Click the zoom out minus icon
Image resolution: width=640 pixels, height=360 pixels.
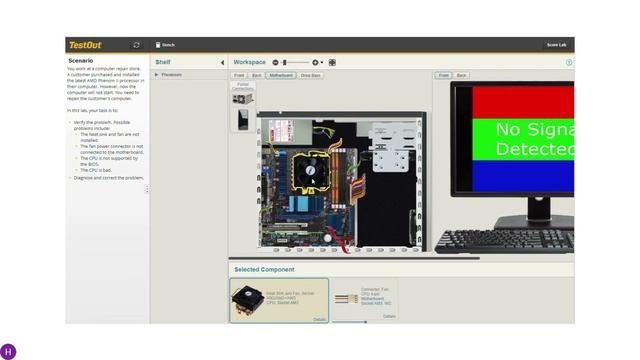pos(276,62)
